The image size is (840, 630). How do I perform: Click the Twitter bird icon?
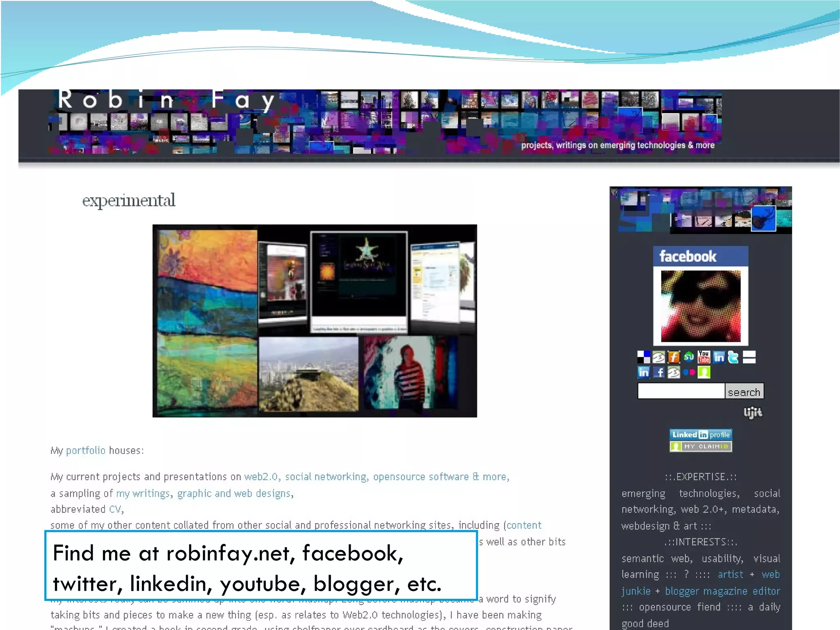(x=733, y=357)
